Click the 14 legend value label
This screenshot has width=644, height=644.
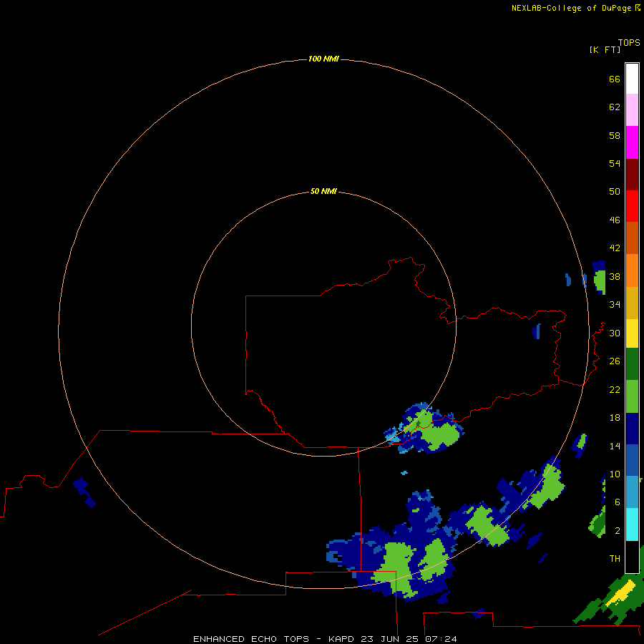615,446
